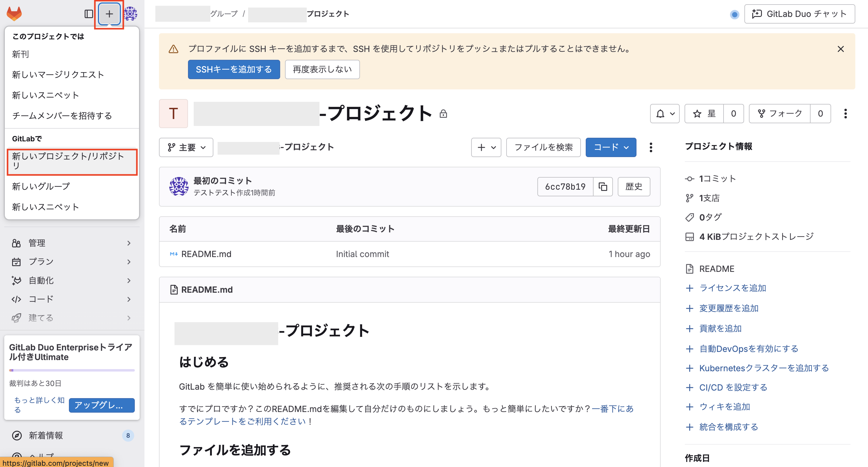Expand the 自動化 sidebar section
This screenshot has width=868, height=467.
(72, 280)
